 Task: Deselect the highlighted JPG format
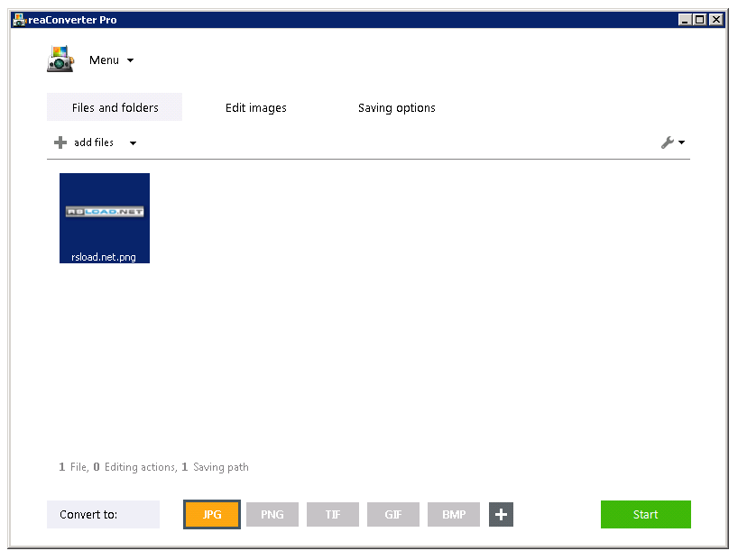click(x=211, y=514)
